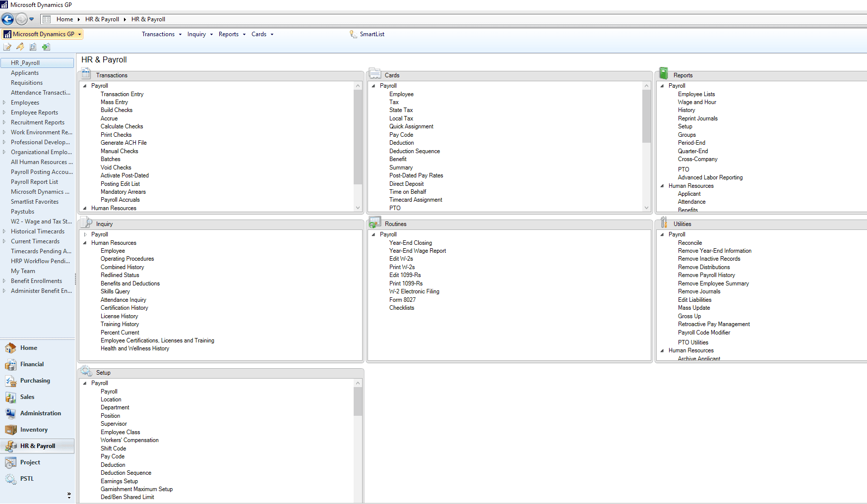Click the Transactions panel vertical scrollbar
Viewport: 867px width, 504px height.
pyautogui.click(x=358, y=137)
